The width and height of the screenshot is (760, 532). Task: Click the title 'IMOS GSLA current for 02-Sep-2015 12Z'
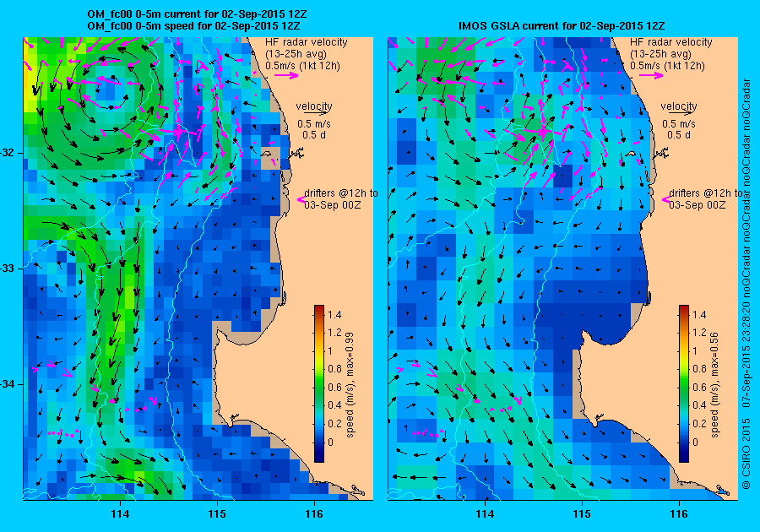562,25
